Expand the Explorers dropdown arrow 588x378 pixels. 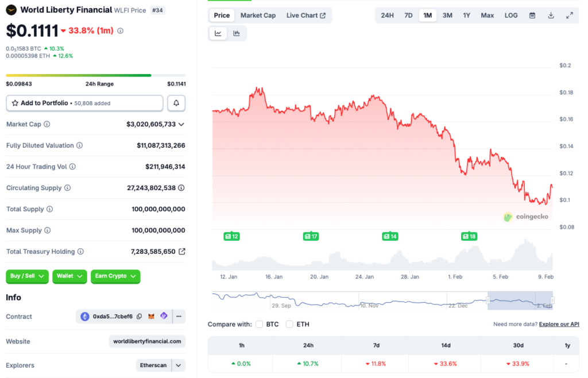[x=179, y=365]
